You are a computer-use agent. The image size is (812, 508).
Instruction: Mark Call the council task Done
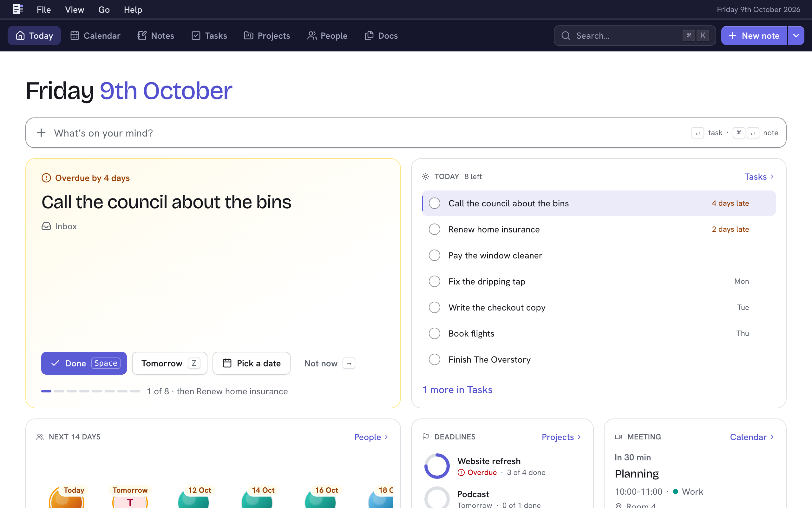tap(84, 363)
